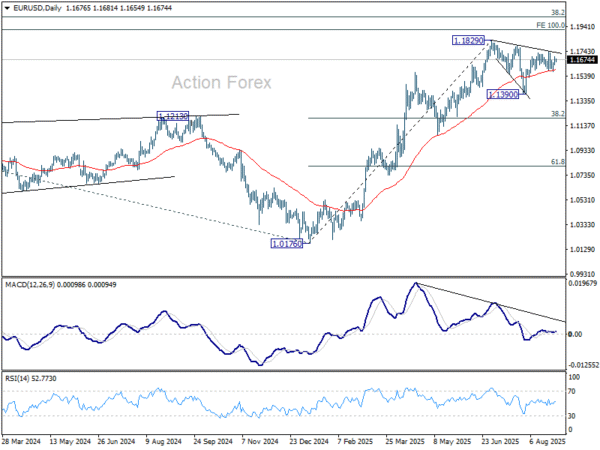Click the 1.09330 price axis value
This screenshot has width=600, height=450.
582,150
